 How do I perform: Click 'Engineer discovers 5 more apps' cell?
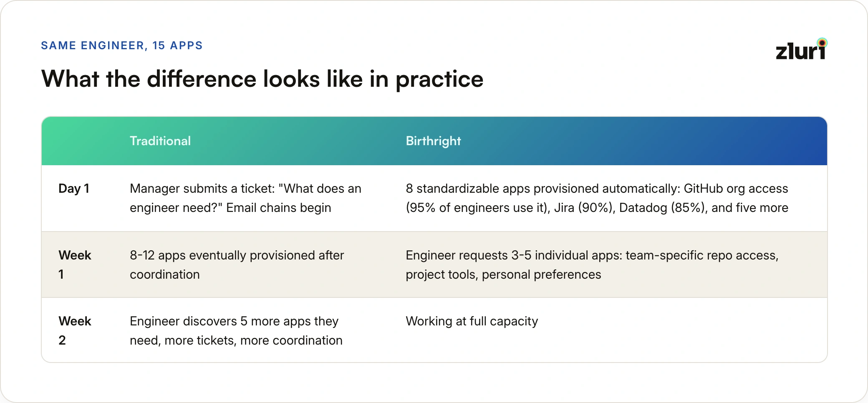[236, 330]
